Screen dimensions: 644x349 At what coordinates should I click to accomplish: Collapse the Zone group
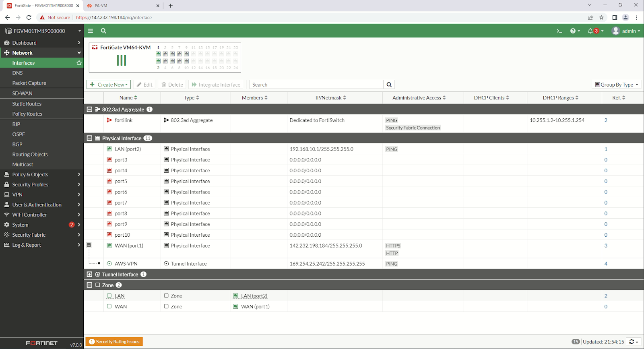click(89, 285)
